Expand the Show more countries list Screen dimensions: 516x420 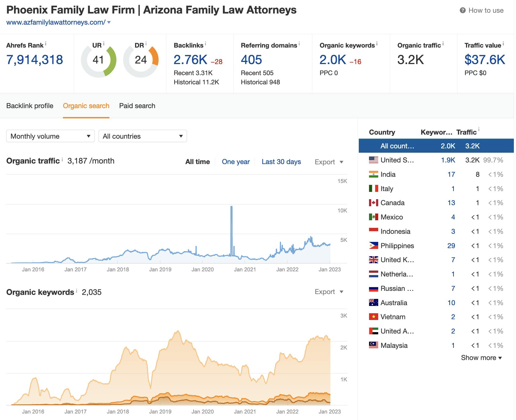tap(481, 358)
